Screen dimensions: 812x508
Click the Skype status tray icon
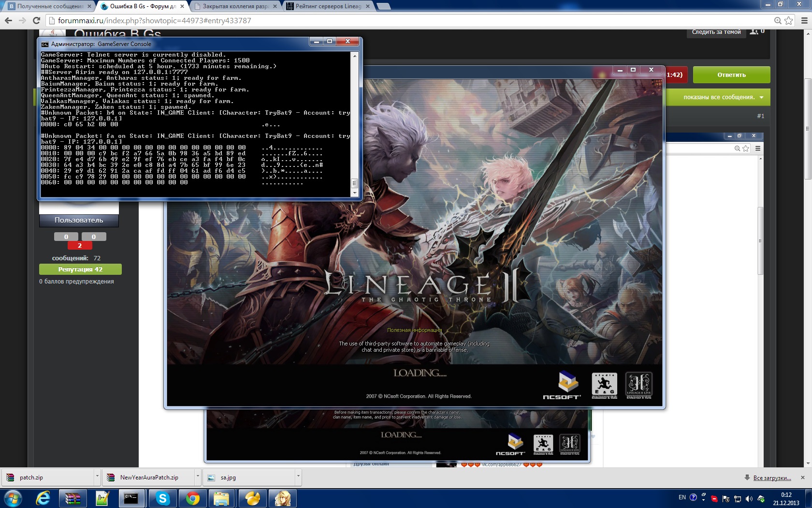(x=714, y=499)
